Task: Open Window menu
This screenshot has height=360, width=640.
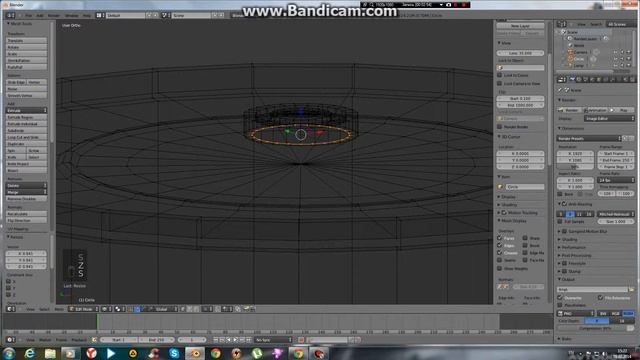Action: pyautogui.click(x=72, y=16)
